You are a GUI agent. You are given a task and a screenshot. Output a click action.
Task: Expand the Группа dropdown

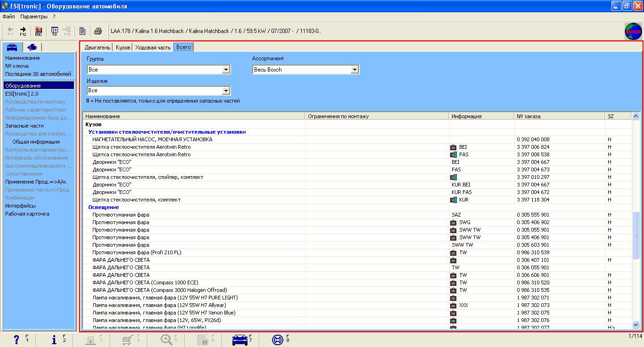226,70
